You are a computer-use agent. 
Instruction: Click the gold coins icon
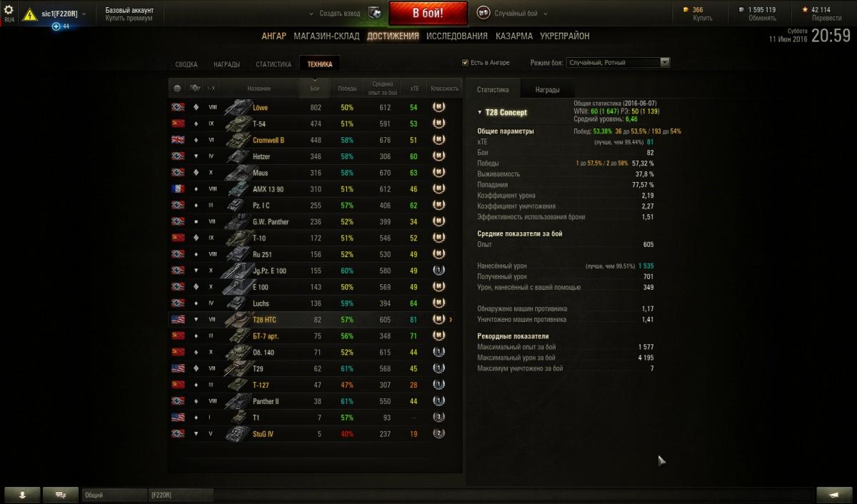(687, 9)
